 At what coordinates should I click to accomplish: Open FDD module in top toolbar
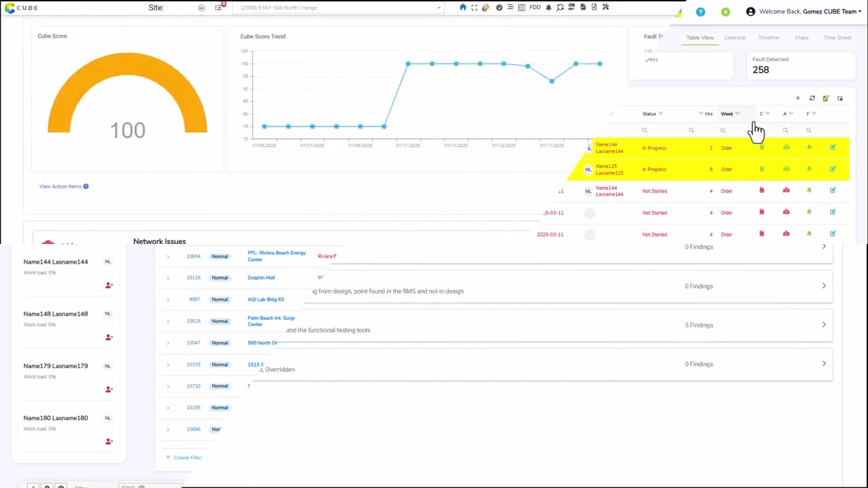pos(535,7)
